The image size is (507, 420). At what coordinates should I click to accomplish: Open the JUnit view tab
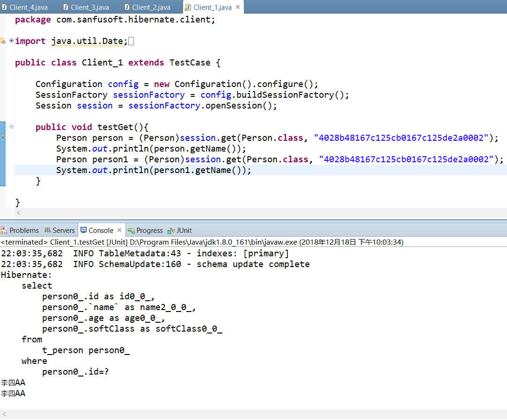180,231
